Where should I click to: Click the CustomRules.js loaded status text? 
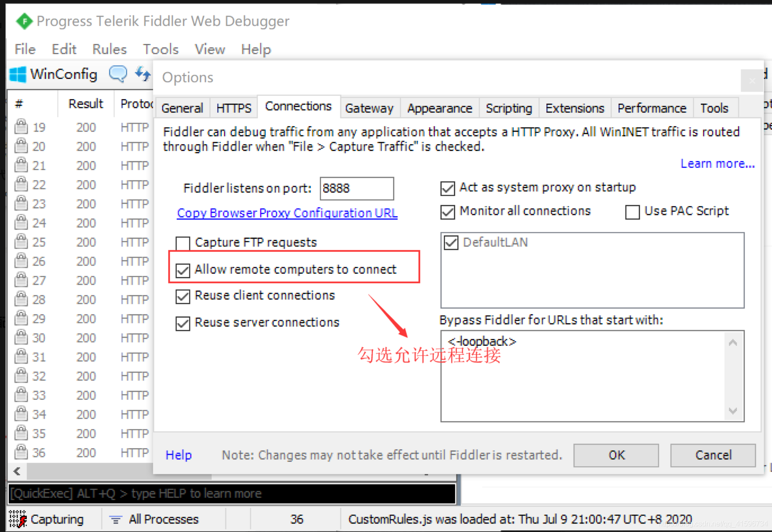pyautogui.click(x=520, y=519)
